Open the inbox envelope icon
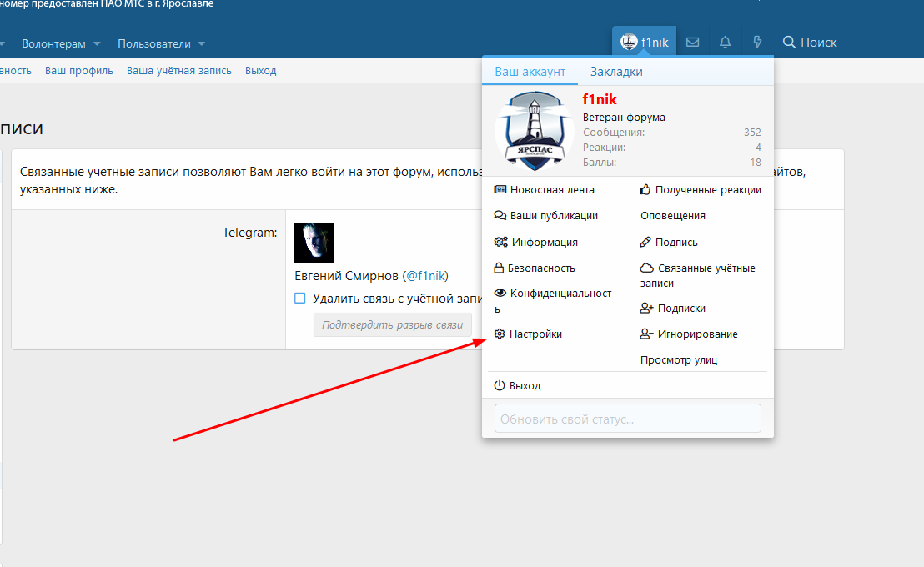 692,43
